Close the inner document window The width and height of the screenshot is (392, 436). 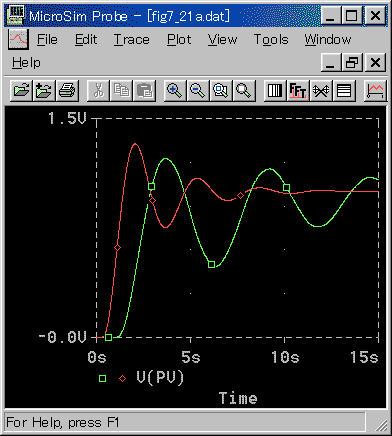pyautogui.click(x=375, y=63)
